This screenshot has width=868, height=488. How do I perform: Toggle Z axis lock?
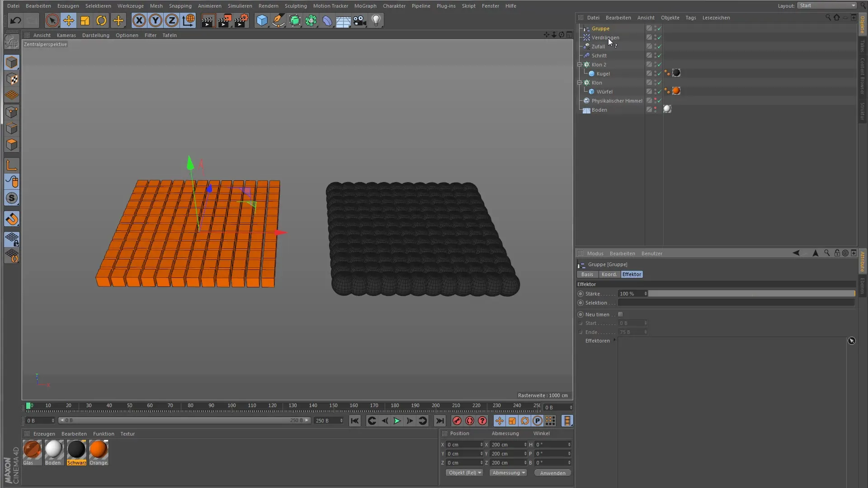(172, 20)
